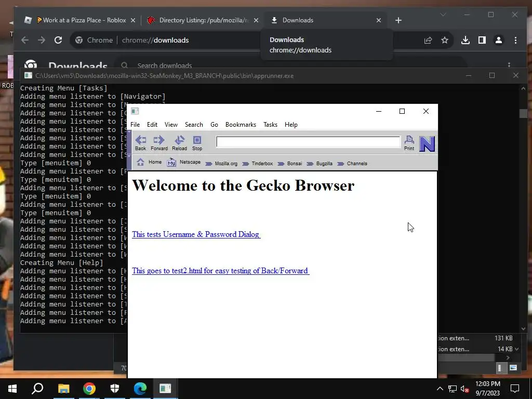Open the Tinderbox bookmark
Viewport: 532px width, 399px height.
pos(258,164)
